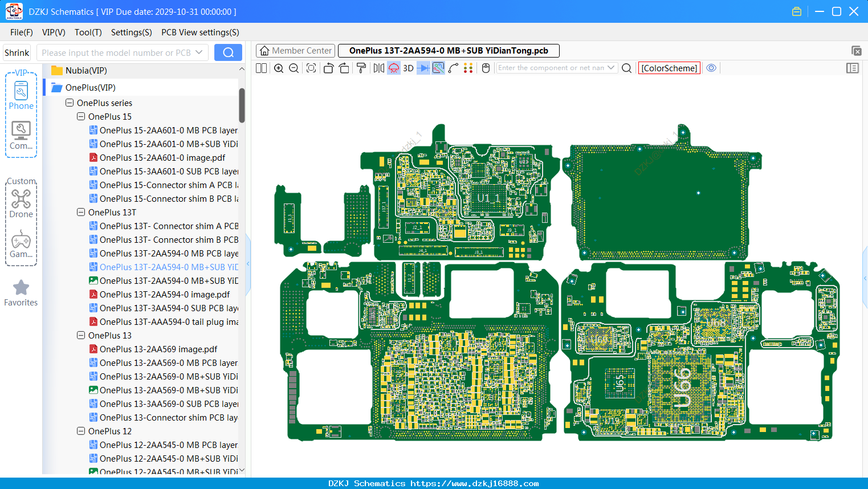The image size is (868, 489).
Task: Open the component or net name dropdown
Action: click(x=611, y=68)
